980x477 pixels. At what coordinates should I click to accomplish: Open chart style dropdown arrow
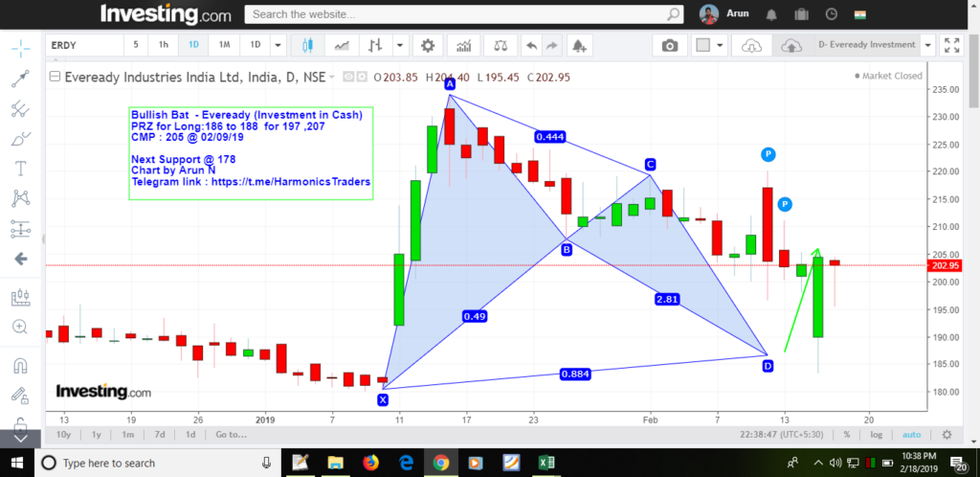(399, 45)
